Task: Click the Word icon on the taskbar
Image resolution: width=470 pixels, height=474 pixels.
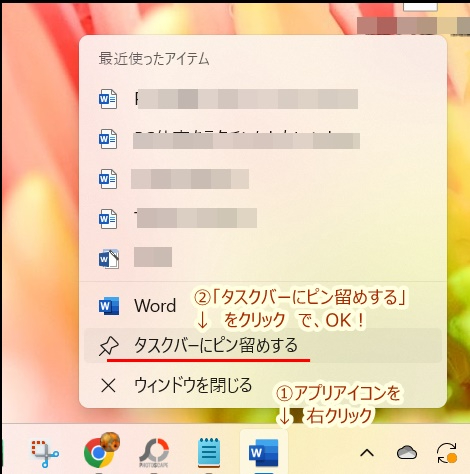Action: [264, 453]
